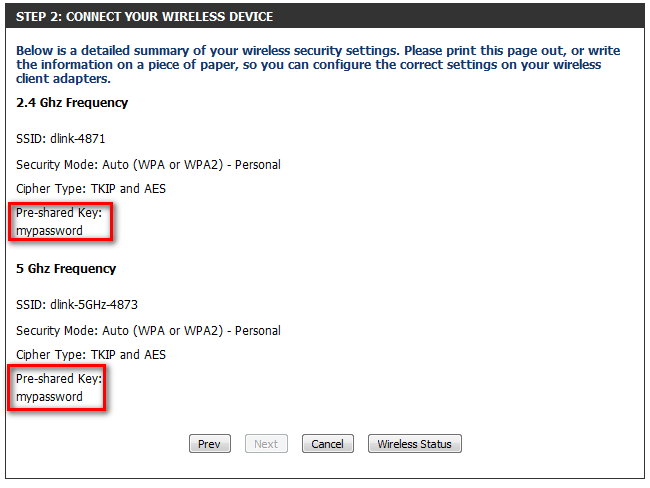Viewport: 650px width, 488px height.
Task: Open the Wireless Status page
Action: (414, 444)
